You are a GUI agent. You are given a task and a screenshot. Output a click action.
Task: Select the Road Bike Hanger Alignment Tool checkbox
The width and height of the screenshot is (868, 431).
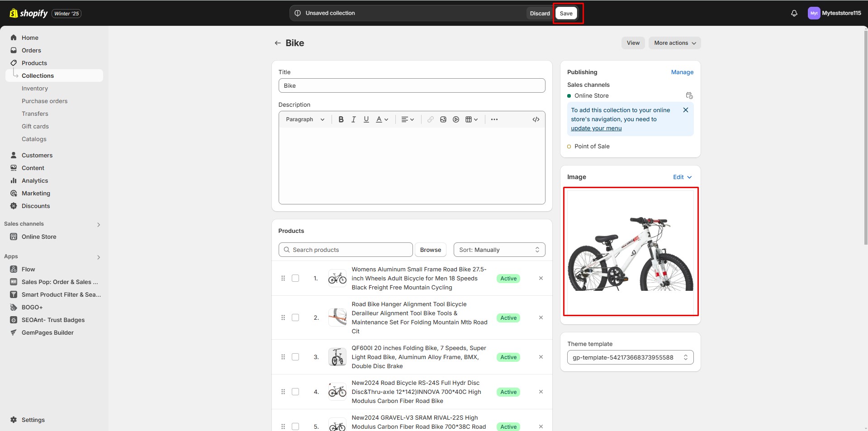295,317
